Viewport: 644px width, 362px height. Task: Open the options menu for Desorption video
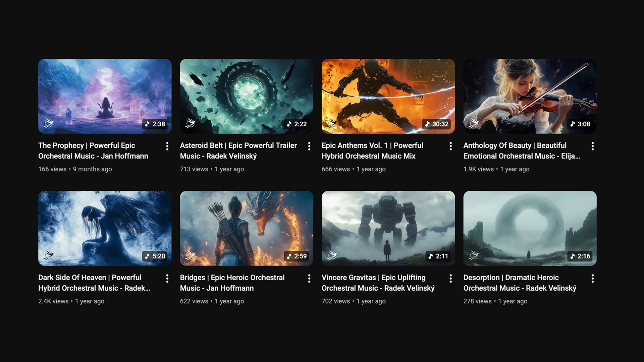tap(593, 279)
